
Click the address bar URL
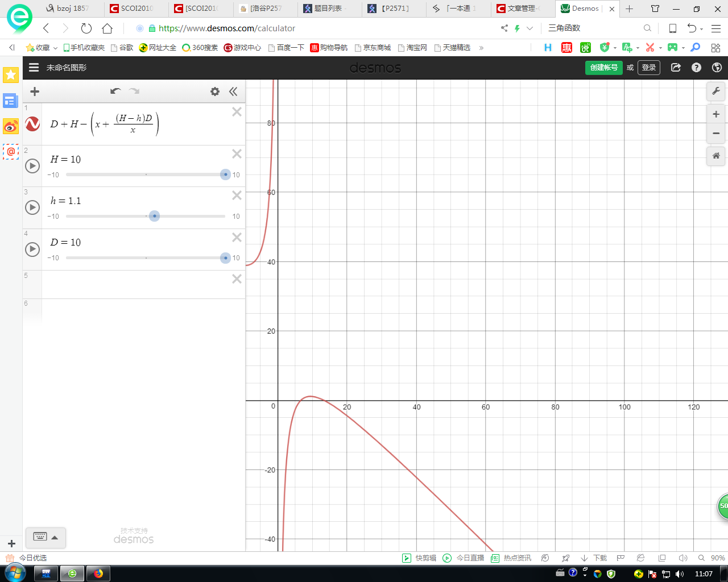[x=227, y=28]
